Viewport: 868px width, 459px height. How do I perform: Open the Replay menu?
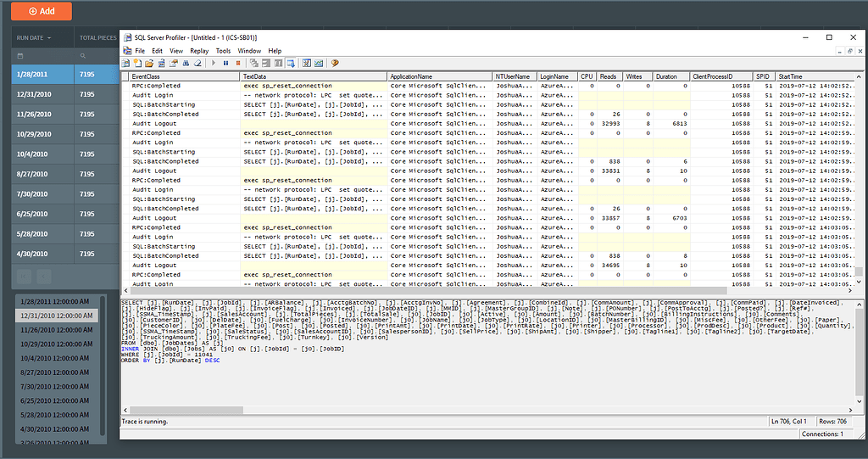tap(199, 51)
